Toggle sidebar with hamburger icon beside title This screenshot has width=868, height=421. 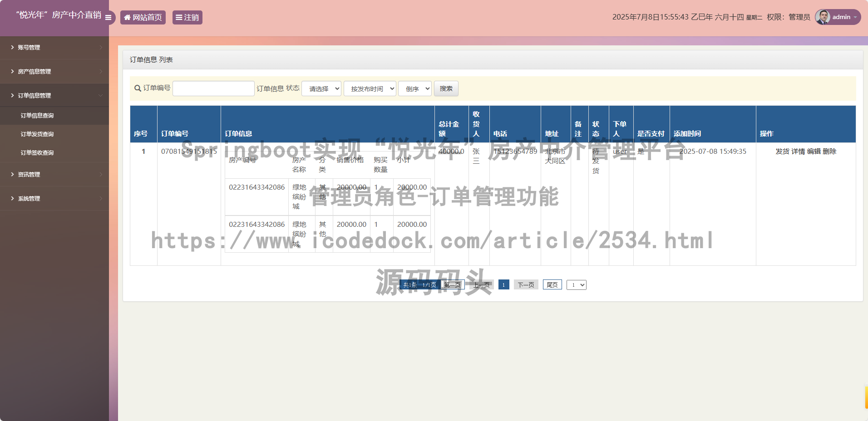[108, 17]
